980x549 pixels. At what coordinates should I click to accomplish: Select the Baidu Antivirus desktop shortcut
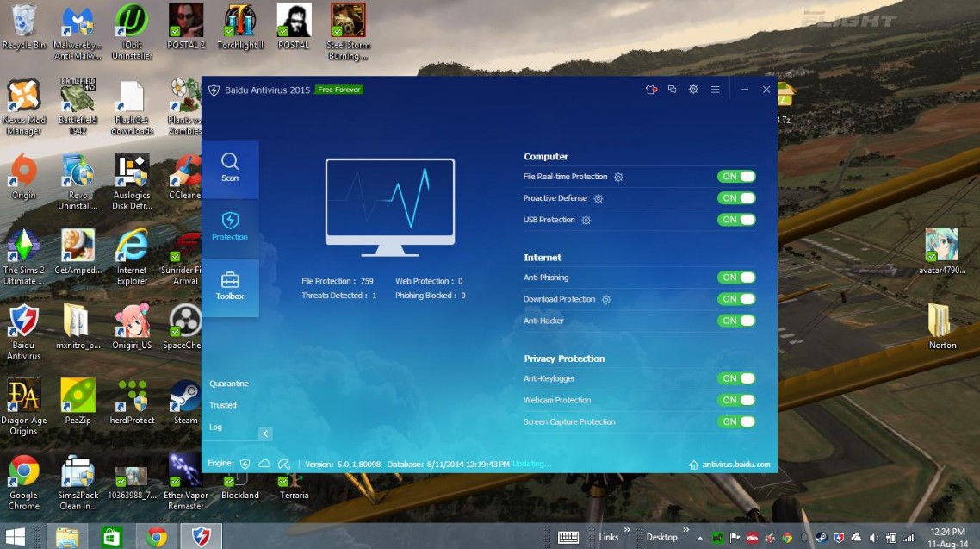coord(24,332)
